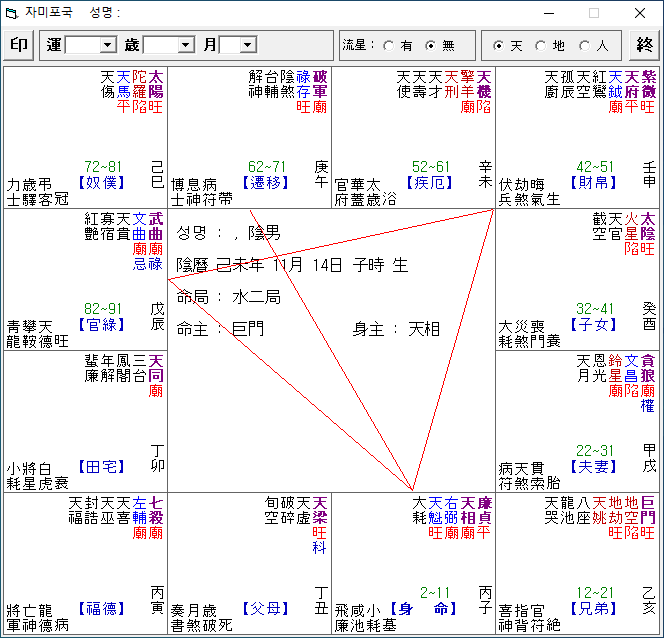Click the 印 print button
The image size is (664, 638).
pyautogui.click(x=19, y=45)
